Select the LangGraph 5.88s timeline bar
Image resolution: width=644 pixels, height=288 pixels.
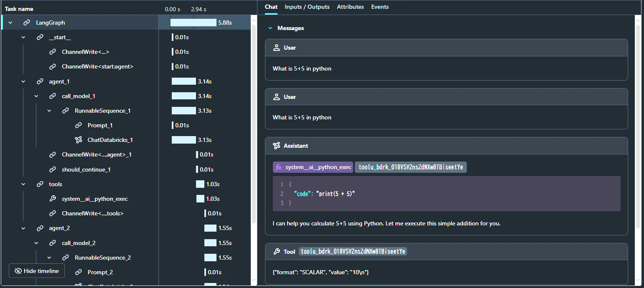point(193,23)
